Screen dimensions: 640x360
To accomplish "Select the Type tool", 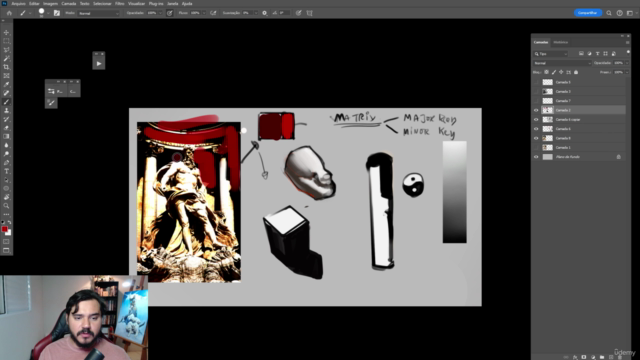I will tap(6, 171).
